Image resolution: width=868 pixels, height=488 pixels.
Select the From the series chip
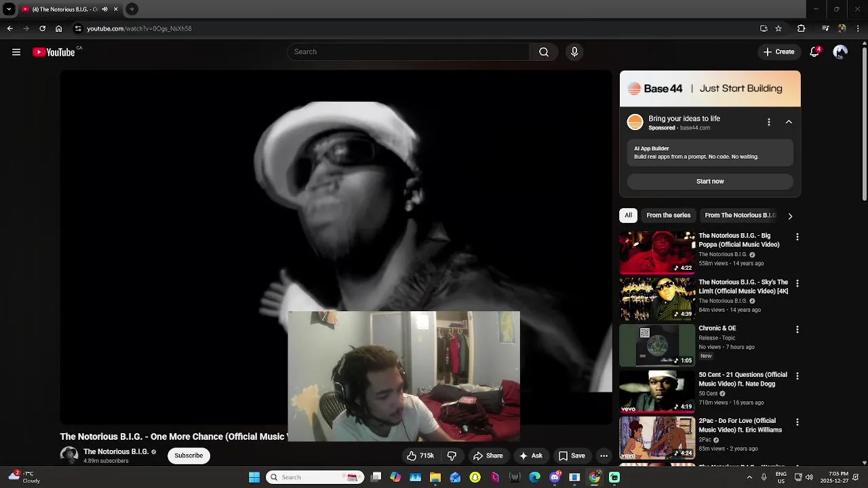(x=668, y=216)
